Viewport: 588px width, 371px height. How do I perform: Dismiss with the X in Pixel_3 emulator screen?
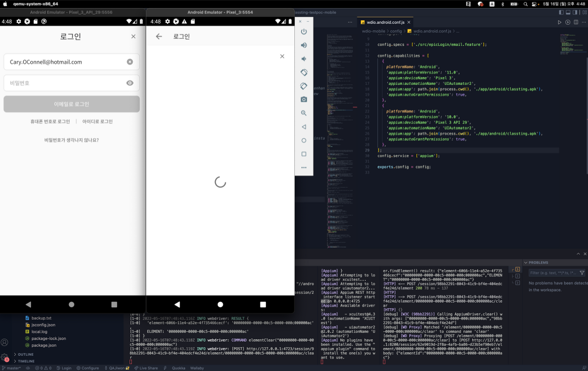[282, 56]
